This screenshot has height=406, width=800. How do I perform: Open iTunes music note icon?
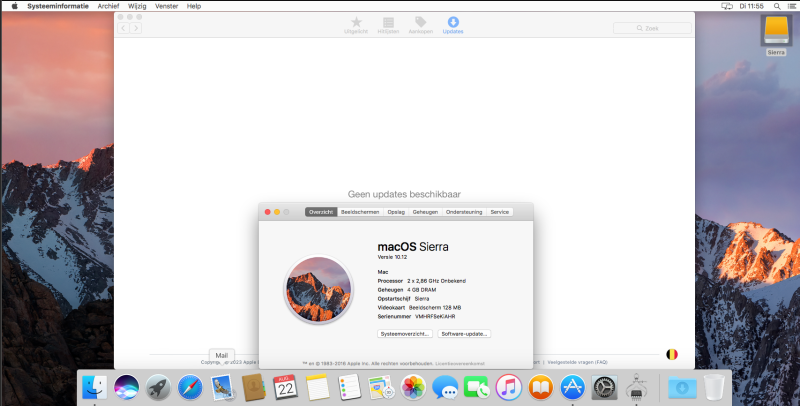[508, 388]
